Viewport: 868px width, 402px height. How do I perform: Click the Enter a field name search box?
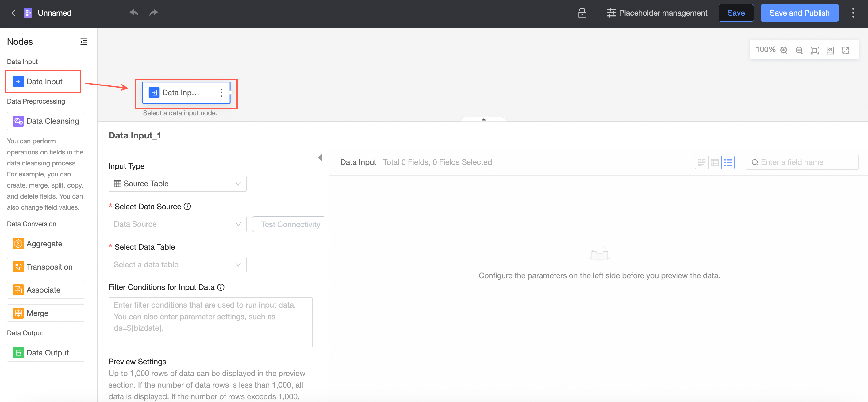[805, 162]
